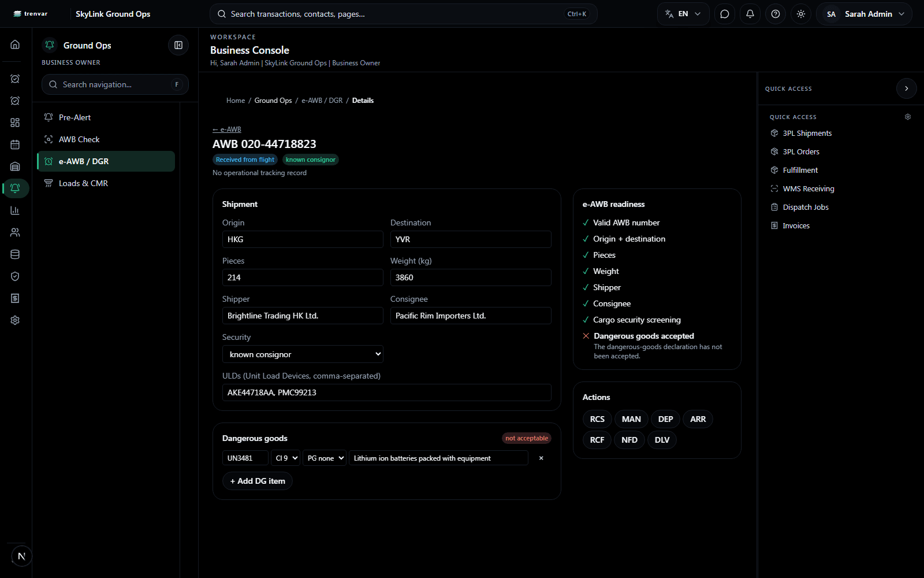Viewport: 924px width, 578px height.
Task: Click the home icon in left rail
Action: tap(15, 45)
